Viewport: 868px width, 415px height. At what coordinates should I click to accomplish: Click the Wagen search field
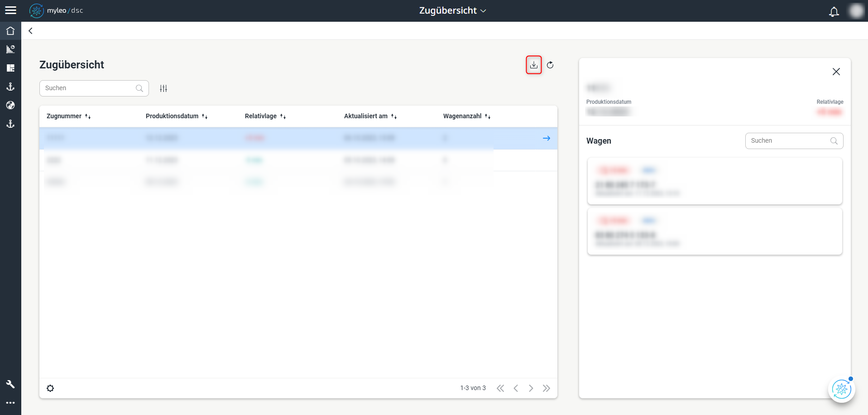point(794,140)
